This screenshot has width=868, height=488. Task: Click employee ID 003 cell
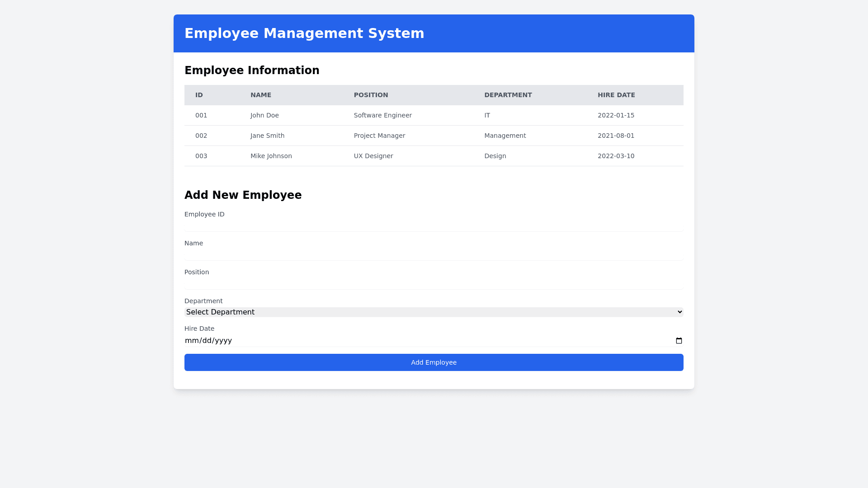(x=201, y=156)
